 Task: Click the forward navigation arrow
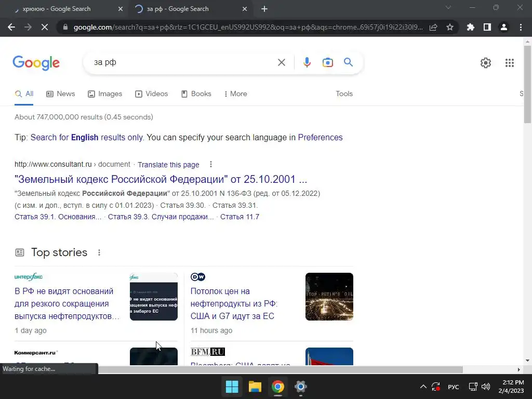(28, 27)
